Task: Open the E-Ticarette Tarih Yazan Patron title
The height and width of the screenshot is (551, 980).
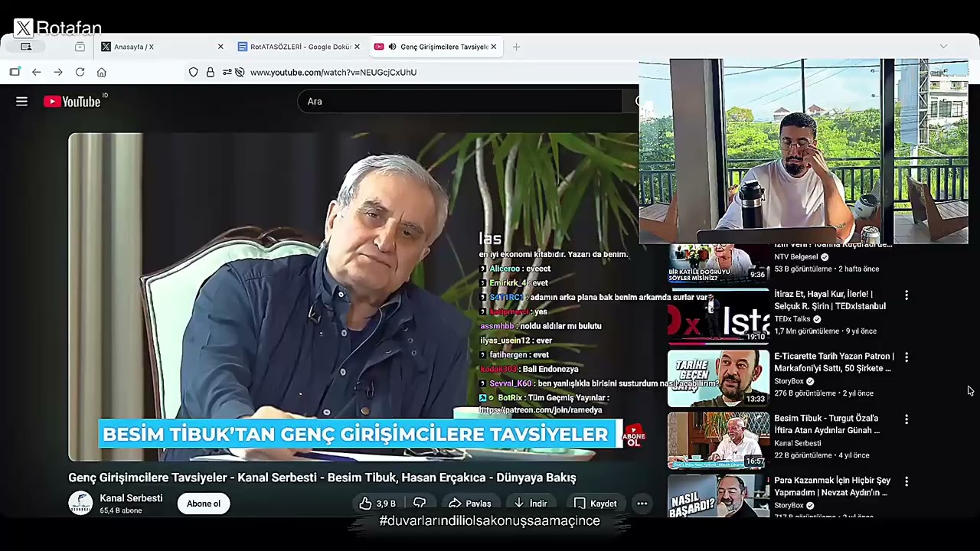Action: click(x=834, y=362)
